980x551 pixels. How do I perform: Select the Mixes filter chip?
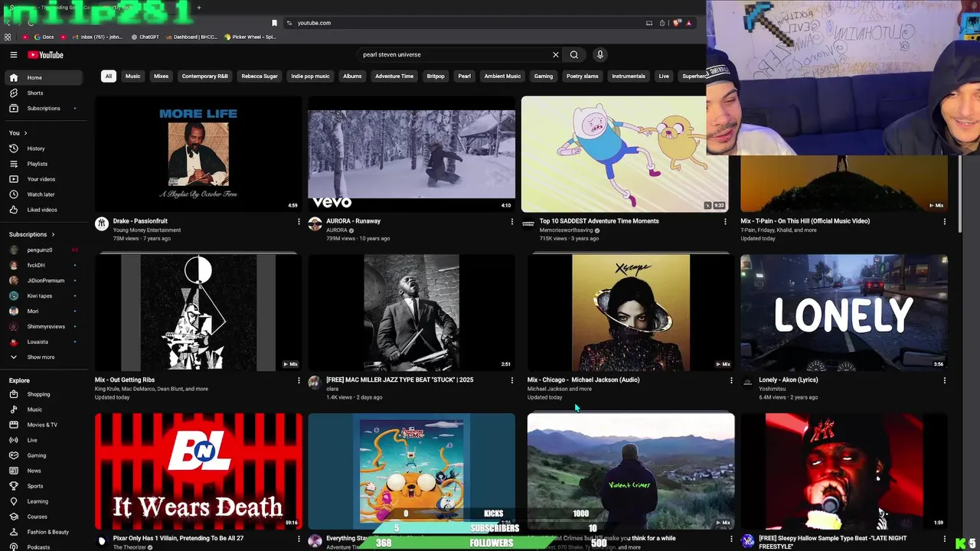[x=161, y=77]
